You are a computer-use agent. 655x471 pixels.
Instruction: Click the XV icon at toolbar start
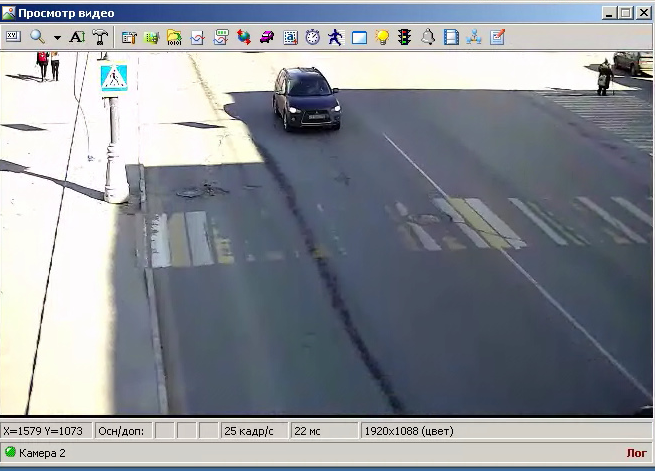click(13, 37)
